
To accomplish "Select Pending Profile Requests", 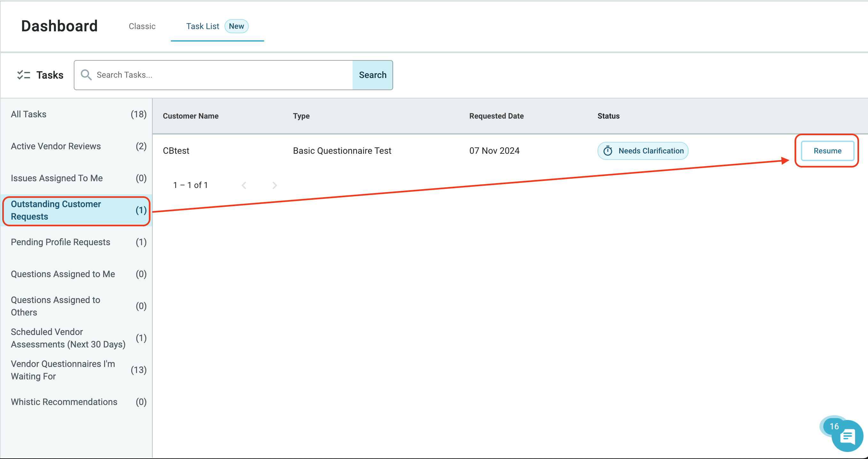I will 60,242.
